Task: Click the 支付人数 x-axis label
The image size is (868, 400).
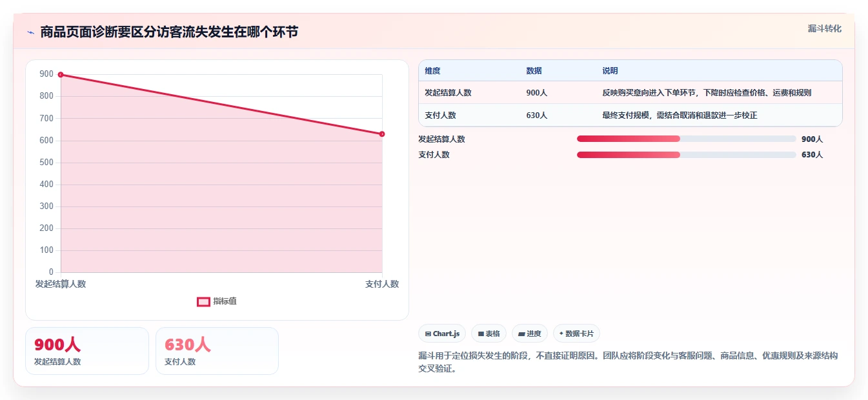Action: 382,284
